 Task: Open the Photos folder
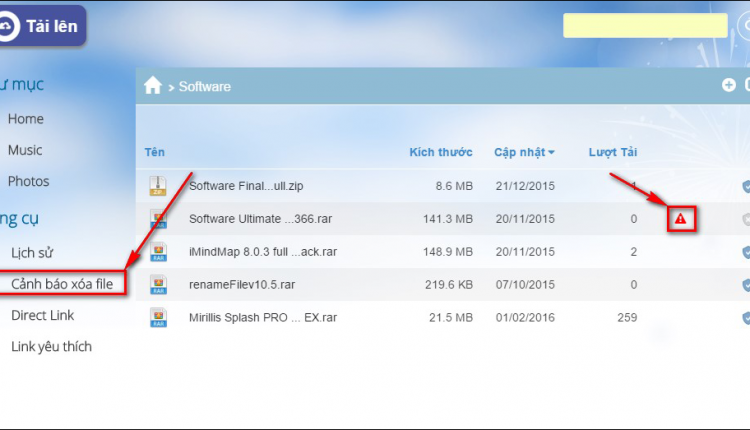pyautogui.click(x=28, y=181)
